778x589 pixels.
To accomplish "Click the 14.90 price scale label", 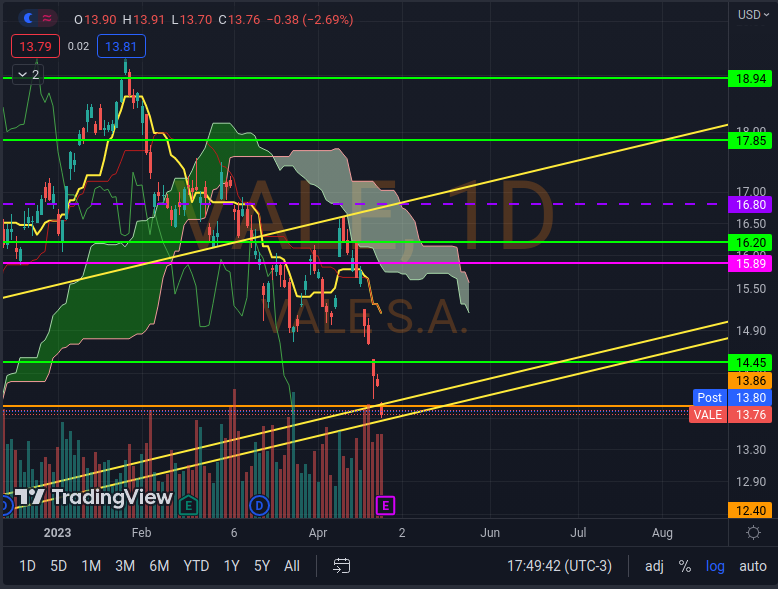I will 751,331.
